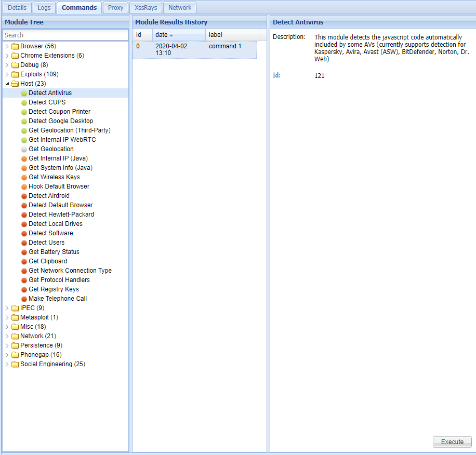Screen dimensions: 476x455
Task: Click the Social Engineering folder icon
Action: coord(15,364)
